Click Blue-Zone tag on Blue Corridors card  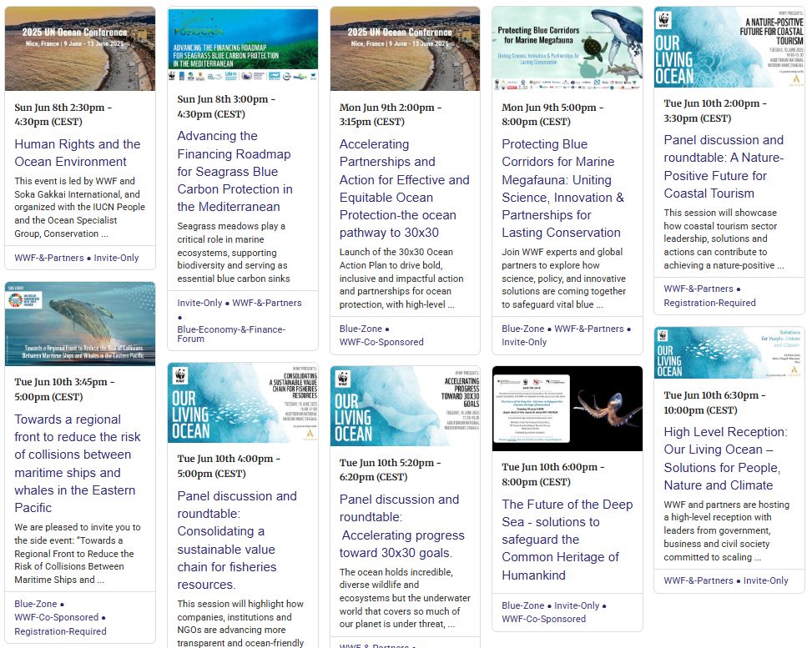(x=522, y=329)
